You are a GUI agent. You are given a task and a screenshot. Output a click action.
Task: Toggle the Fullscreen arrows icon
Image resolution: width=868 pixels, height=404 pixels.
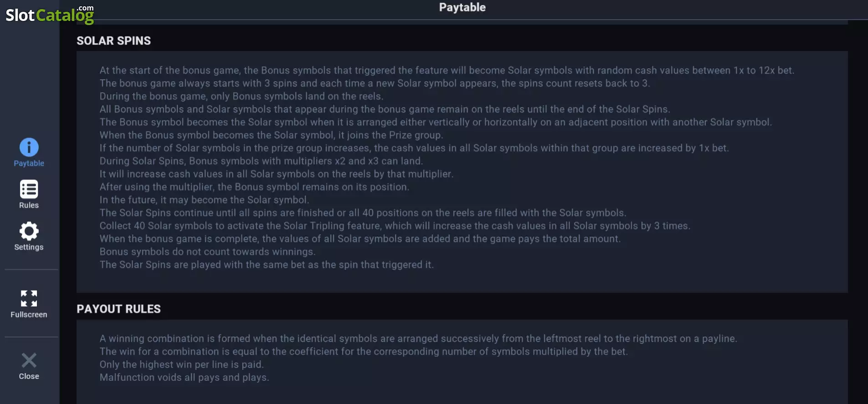(29, 298)
